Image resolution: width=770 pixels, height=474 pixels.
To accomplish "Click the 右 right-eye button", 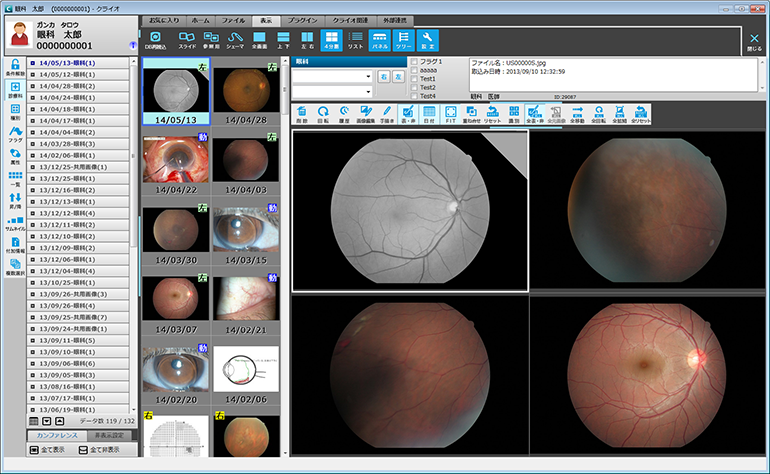I will (x=384, y=77).
